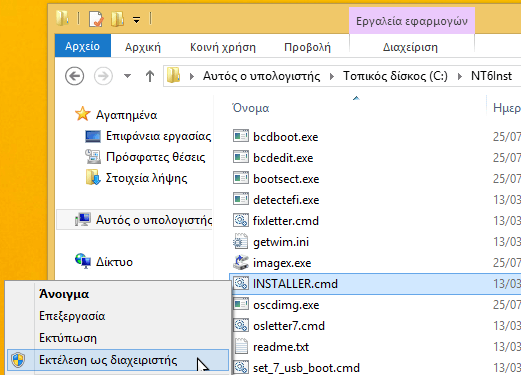The height and width of the screenshot is (375, 521).
Task: Open the Διαχείριση ribbon tab
Action: (410, 47)
